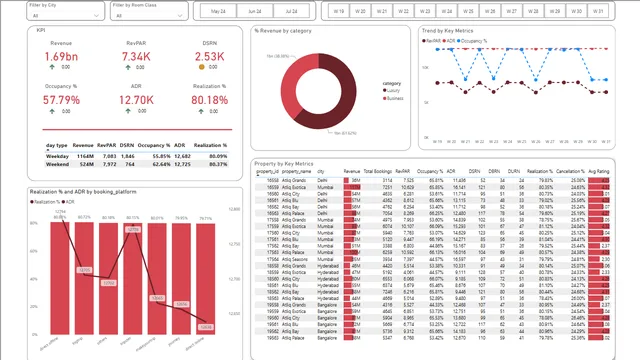Sort by the city column header

[321, 171]
